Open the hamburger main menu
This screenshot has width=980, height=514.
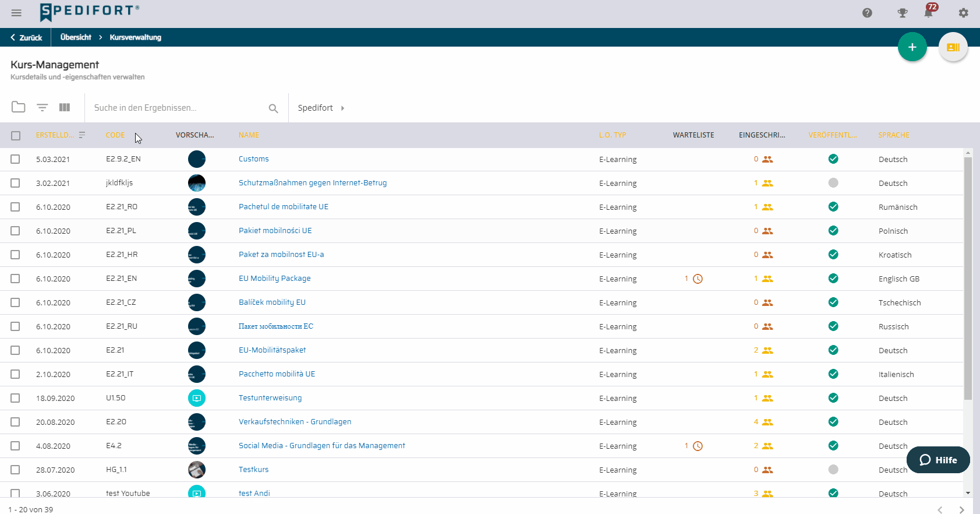[x=16, y=13]
